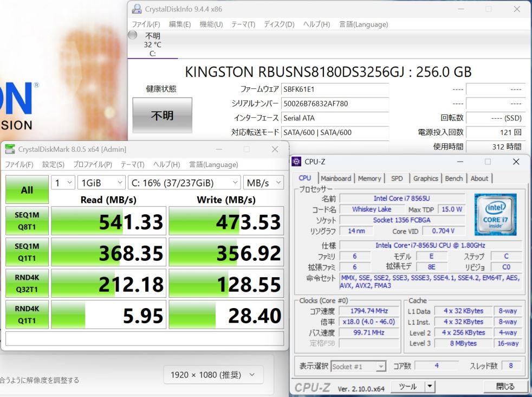Click the CrystalDiskInfo app icon in title bar
This screenshot has height=397, width=532.
(x=137, y=9)
